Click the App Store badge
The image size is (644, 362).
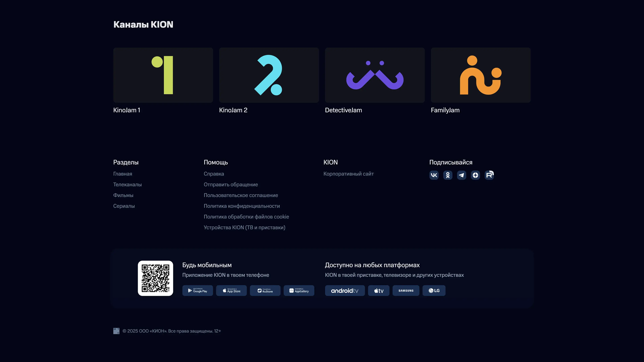231,291
